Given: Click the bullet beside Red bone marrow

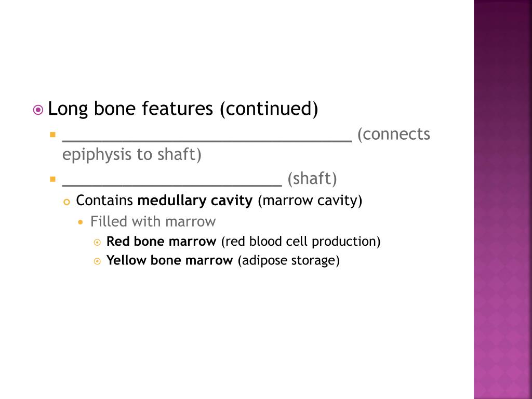Looking at the screenshot, I should tap(97, 242).
